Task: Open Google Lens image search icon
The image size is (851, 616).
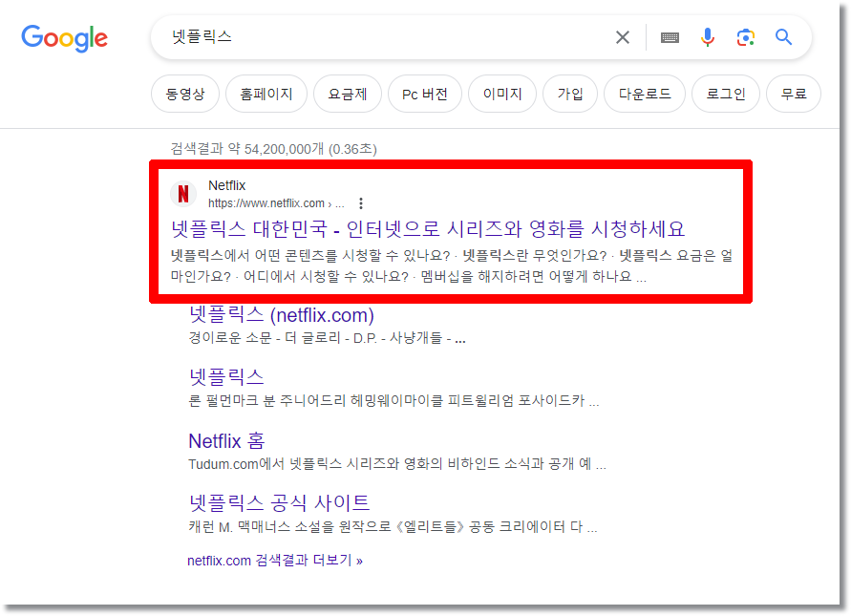Action: [x=746, y=37]
